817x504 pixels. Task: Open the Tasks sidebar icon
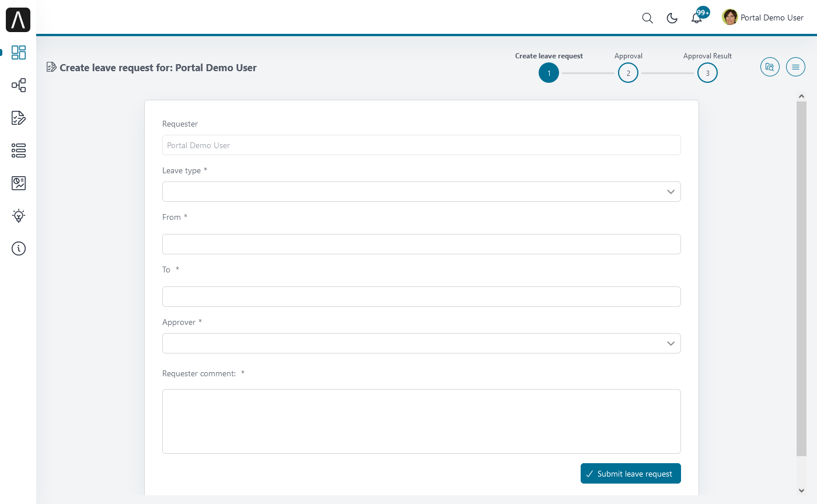19,118
